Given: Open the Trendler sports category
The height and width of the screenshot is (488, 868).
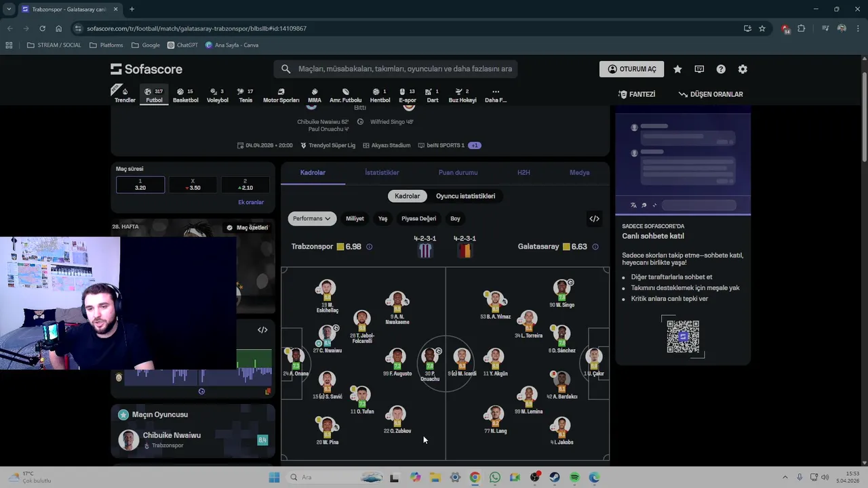Looking at the screenshot, I should (x=125, y=95).
